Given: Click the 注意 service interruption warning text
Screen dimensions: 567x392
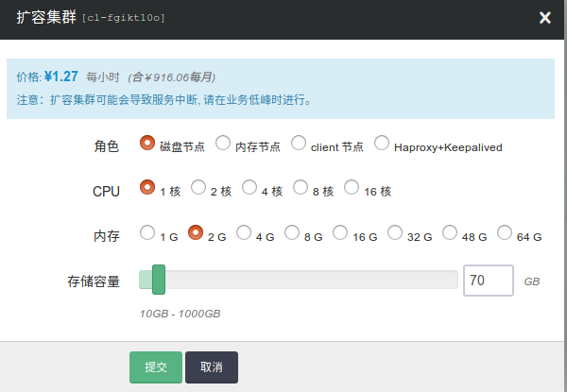Looking at the screenshot, I should [164, 100].
